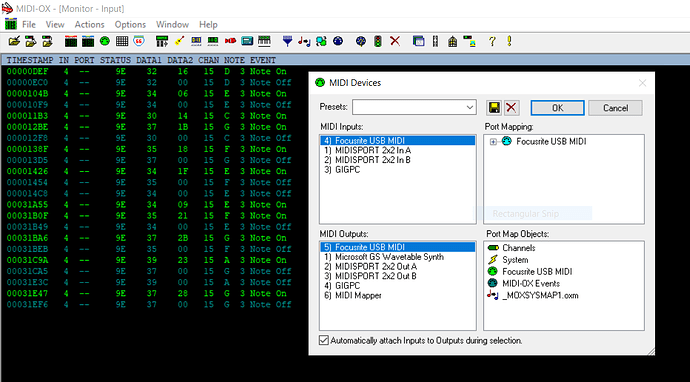Click the third folder save icon
690x382 pixels.
(47, 41)
